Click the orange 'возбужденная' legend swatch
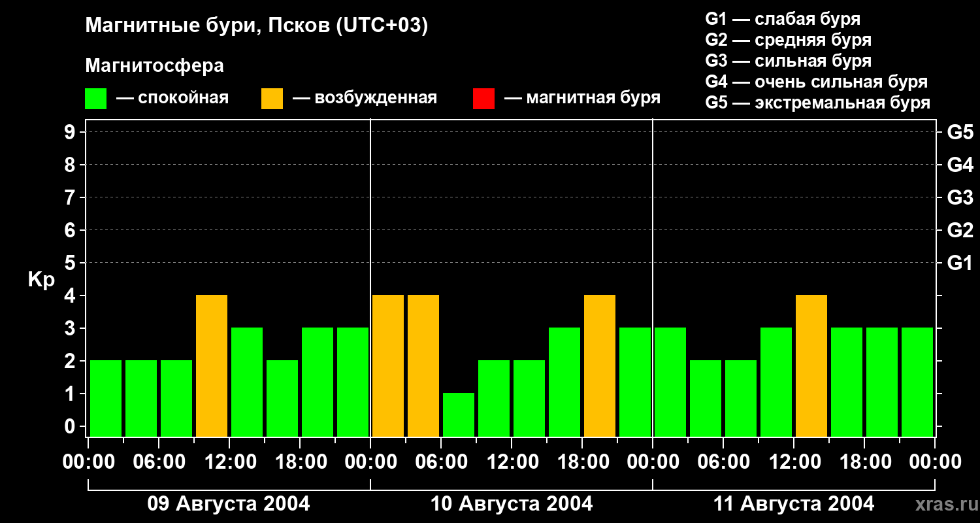Screen dimensions: 980x523 click(x=272, y=99)
